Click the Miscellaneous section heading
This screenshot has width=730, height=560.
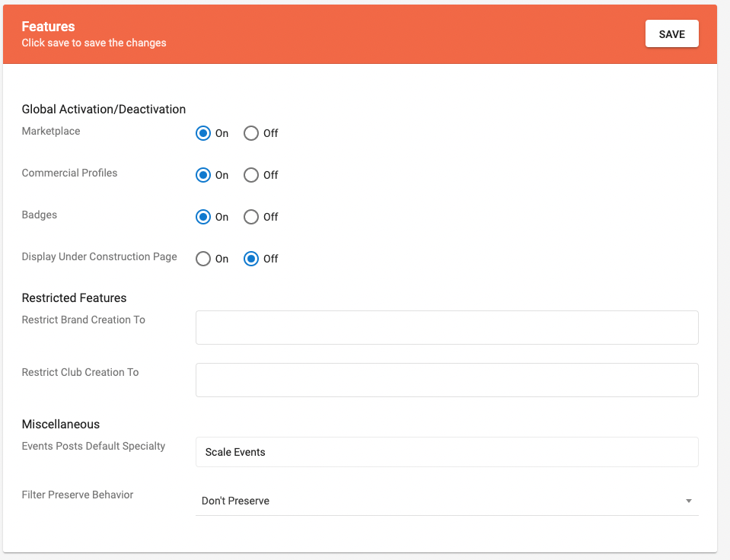click(61, 424)
